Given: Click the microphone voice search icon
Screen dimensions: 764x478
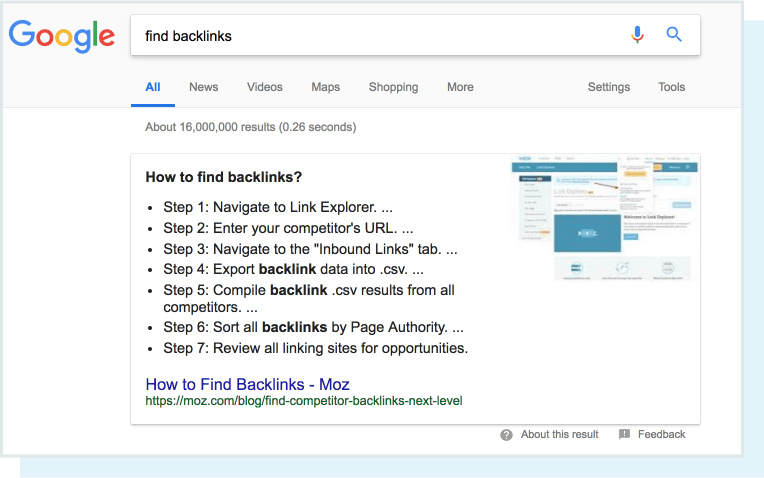Looking at the screenshot, I should pos(637,35).
